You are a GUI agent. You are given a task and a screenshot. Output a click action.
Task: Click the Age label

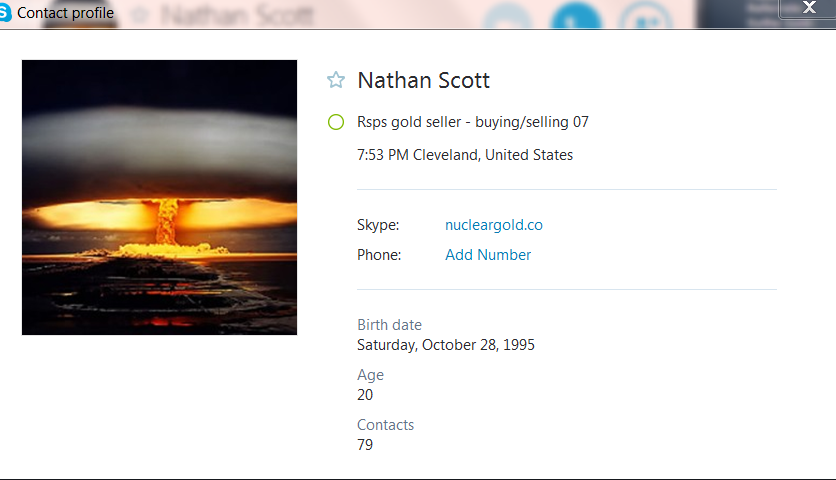click(370, 375)
